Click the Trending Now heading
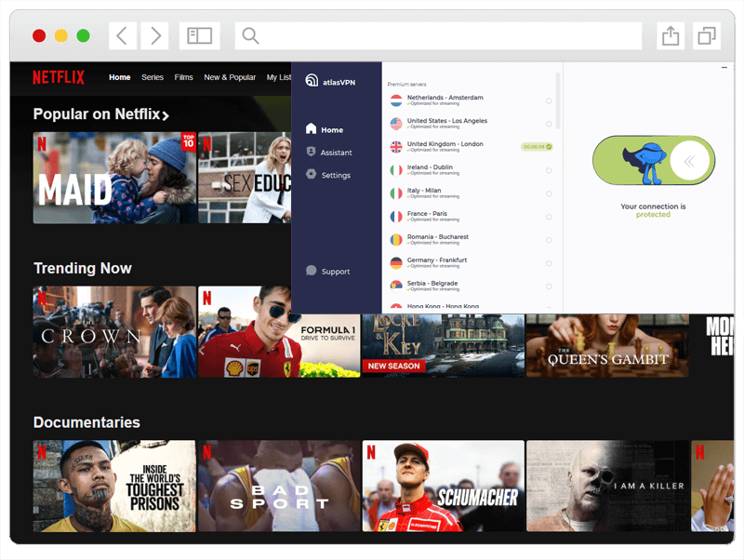 83,268
